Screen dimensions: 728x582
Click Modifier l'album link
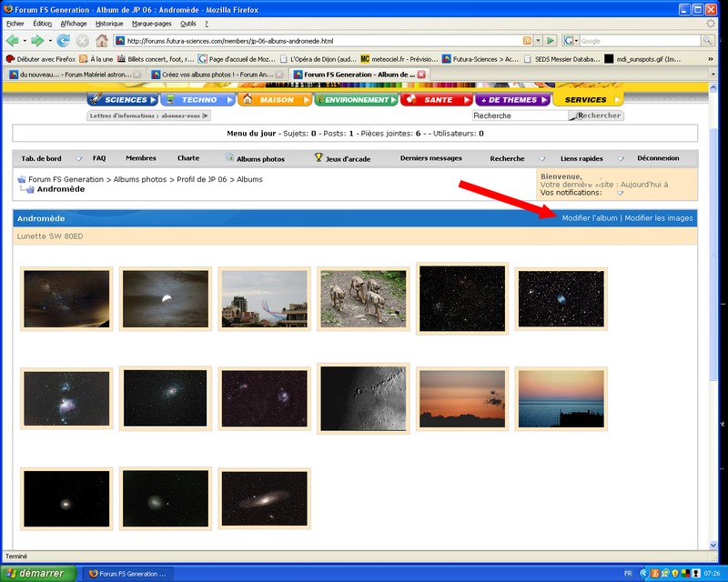590,218
